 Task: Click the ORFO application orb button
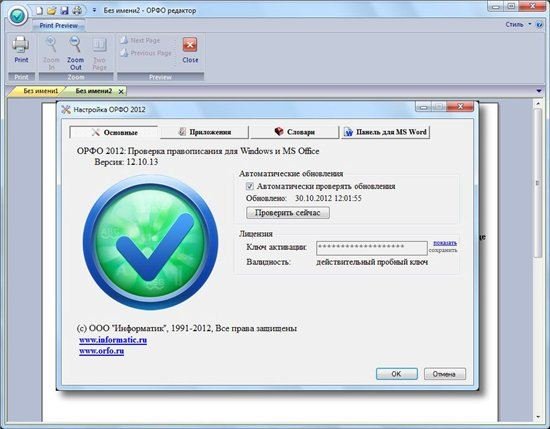pyautogui.click(x=18, y=15)
